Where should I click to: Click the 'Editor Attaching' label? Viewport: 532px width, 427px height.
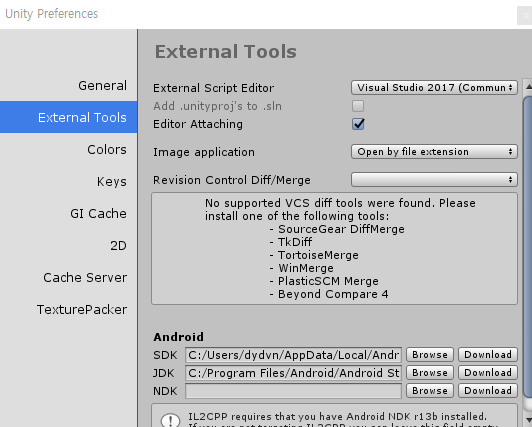click(x=198, y=124)
